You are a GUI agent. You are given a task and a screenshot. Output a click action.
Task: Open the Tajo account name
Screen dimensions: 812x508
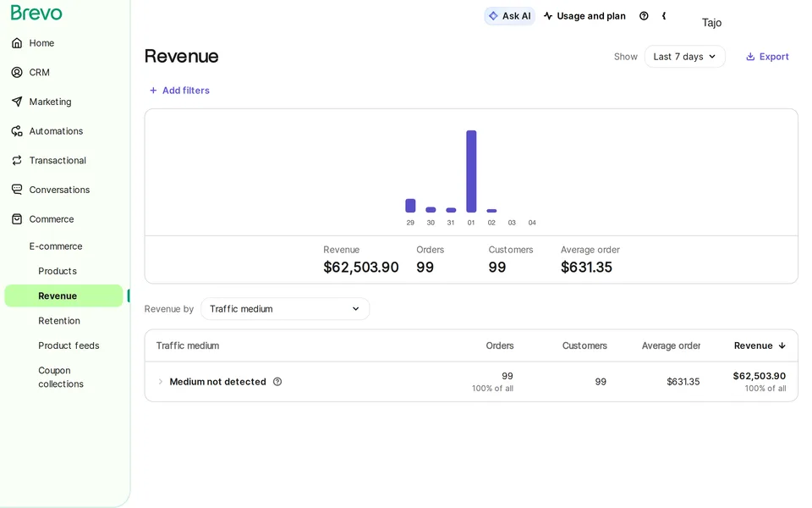point(711,23)
